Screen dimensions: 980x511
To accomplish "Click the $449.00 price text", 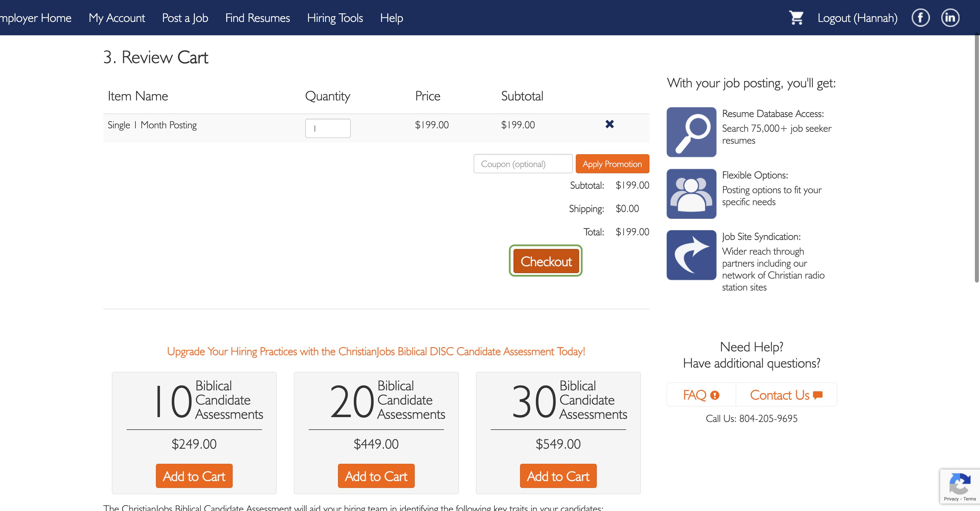I will [x=376, y=444].
